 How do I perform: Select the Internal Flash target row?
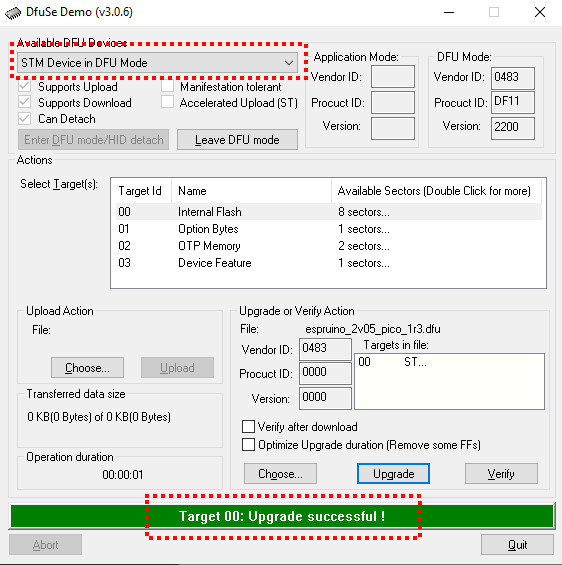(329, 212)
